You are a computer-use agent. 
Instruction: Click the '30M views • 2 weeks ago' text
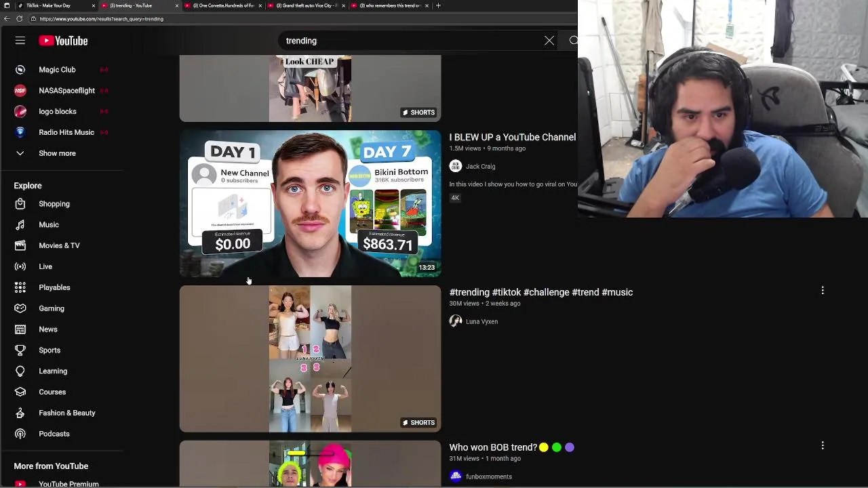(x=485, y=304)
